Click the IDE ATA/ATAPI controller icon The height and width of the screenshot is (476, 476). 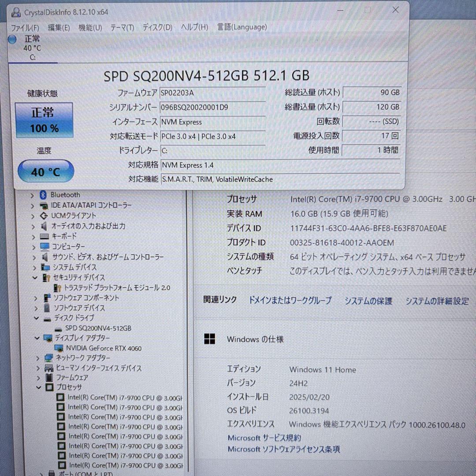pos(44,206)
